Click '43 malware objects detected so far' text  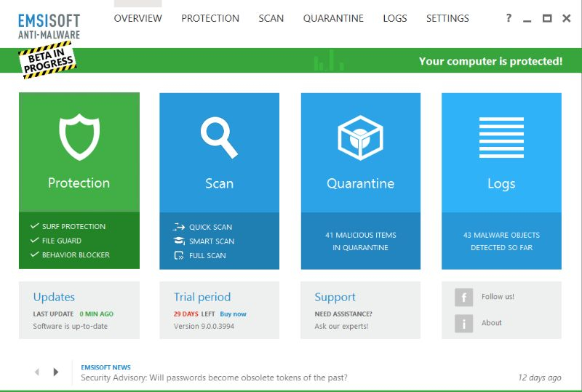click(x=501, y=241)
